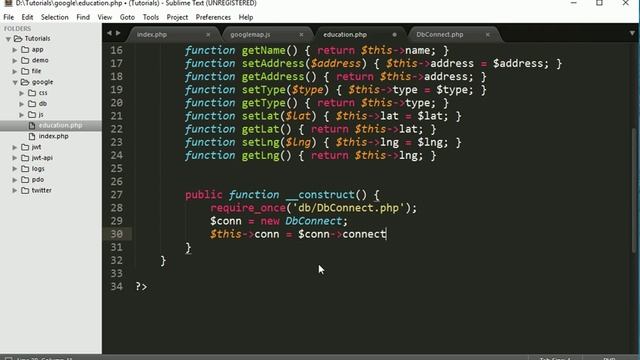The height and width of the screenshot is (360, 640).
Task: Expand the demo folder
Action: pyautogui.click(x=15, y=60)
